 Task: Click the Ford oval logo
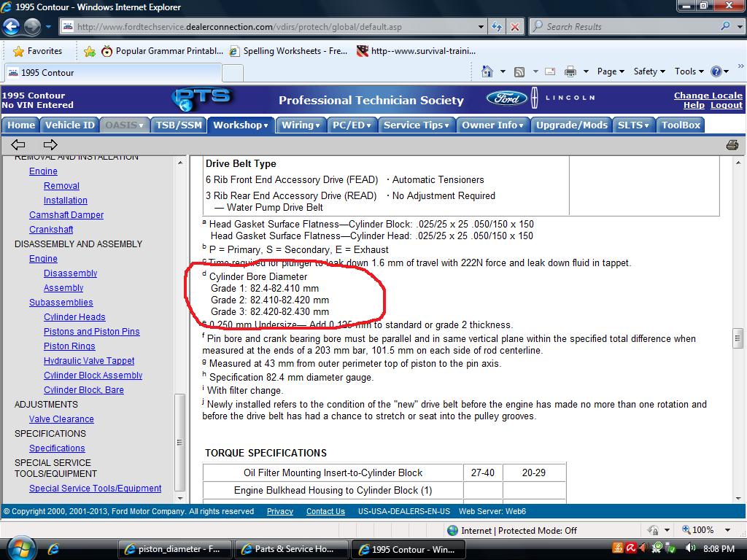[x=506, y=98]
